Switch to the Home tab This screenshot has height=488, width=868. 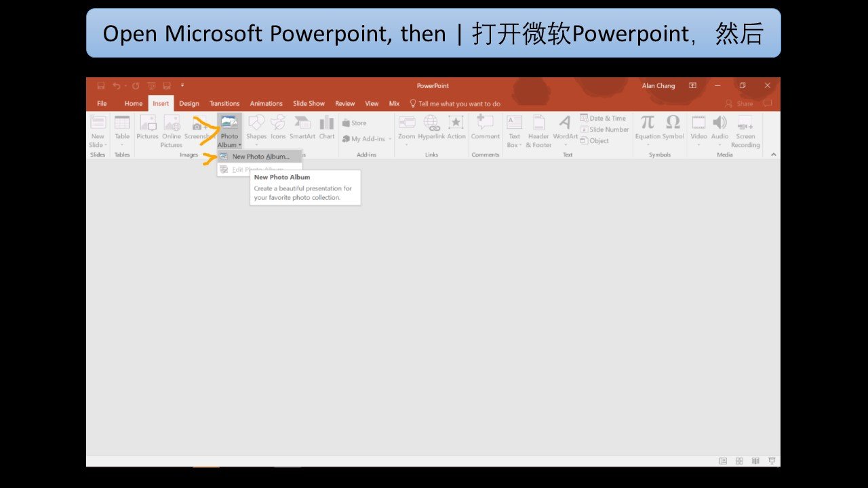point(134,104)
